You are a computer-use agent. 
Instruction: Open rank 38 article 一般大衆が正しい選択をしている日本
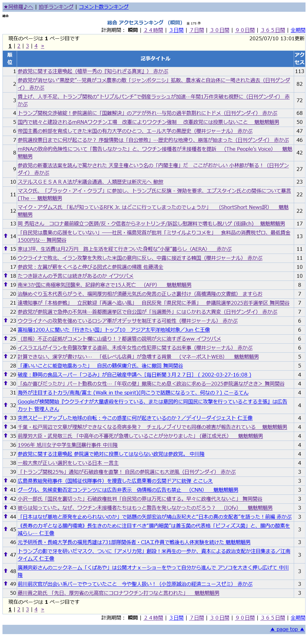[x=68, y=463]
